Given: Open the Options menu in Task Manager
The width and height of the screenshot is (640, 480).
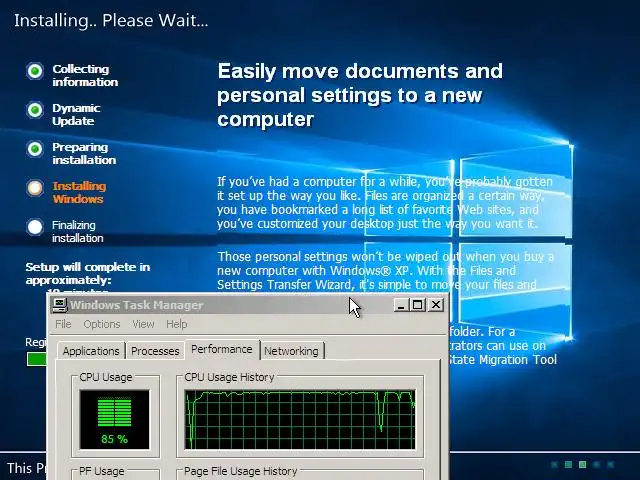Looking at the screenshot, I should [102, 324].
